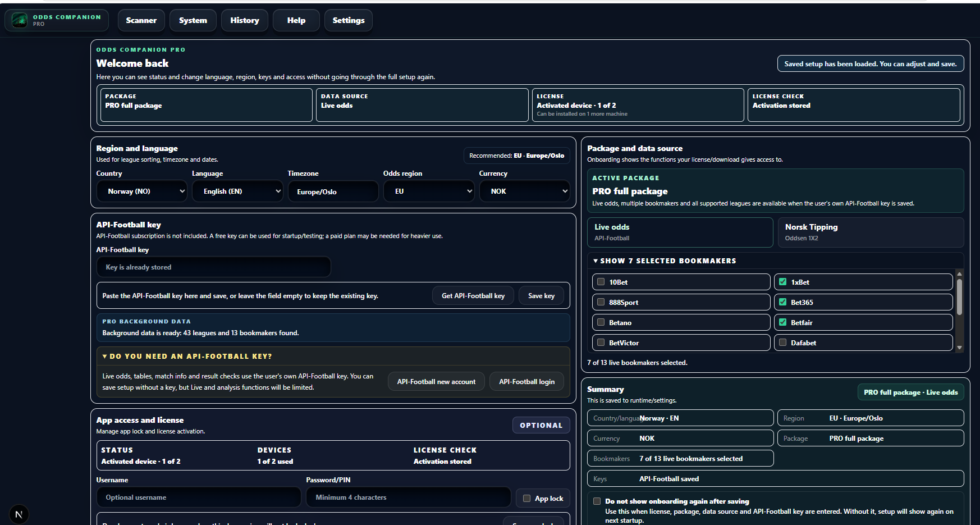Click the Timezone field Europe/Oslo
The height and width of the screenshot is (525, 980).
(333, 191)
